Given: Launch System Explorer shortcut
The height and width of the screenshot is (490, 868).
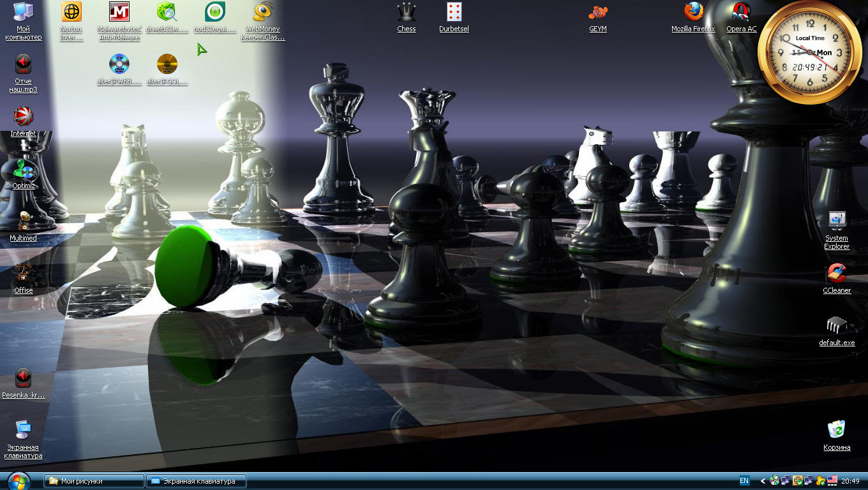Looking at the screenshot, I should pyautogui.click(x=837, y=231).
